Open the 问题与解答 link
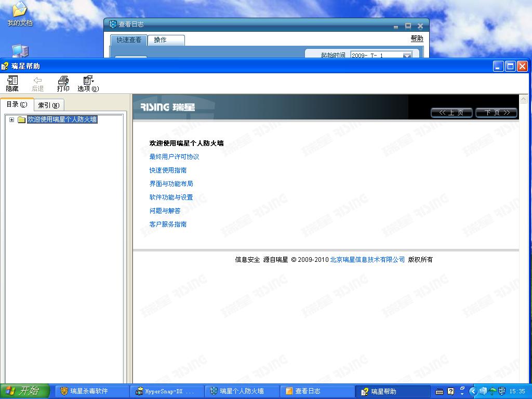Image resolution: width=532 pixels, height=399 pixels. [165, 211]
